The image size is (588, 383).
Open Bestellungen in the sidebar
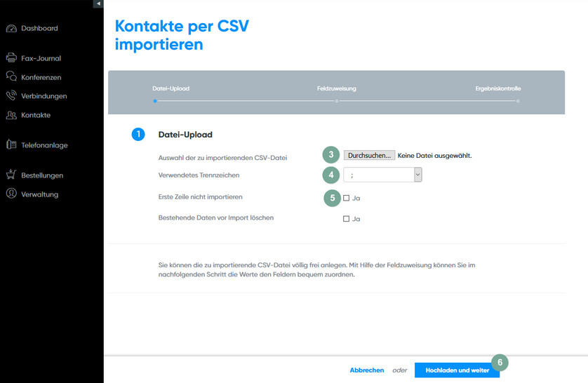tap(42, 175)
